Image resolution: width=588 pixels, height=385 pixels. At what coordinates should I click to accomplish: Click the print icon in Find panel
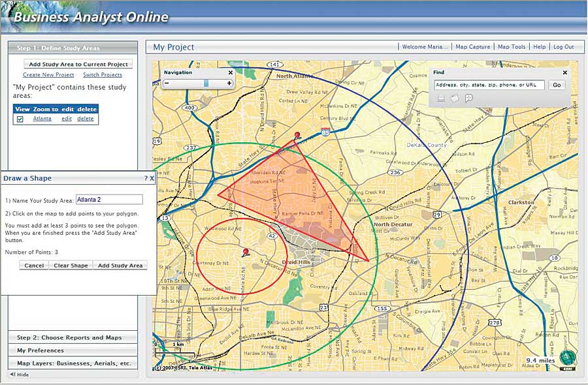click(x=442, y=99)
